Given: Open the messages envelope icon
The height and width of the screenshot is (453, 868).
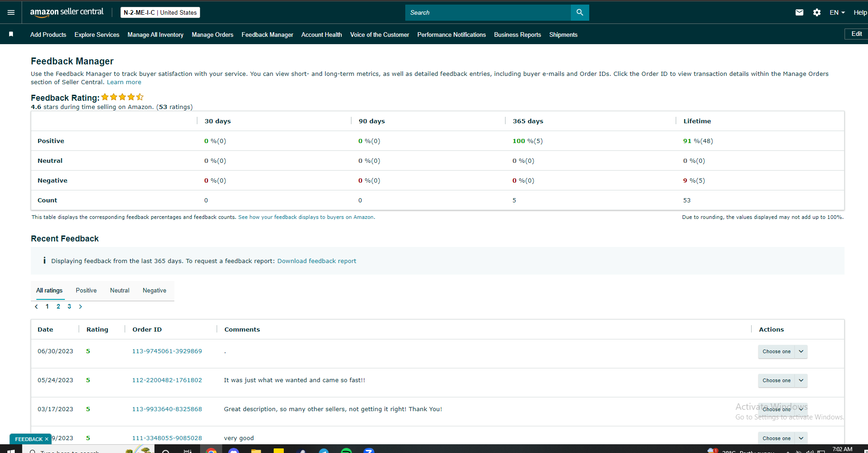Looking at the screenshot, I should (x=799, y=12).
